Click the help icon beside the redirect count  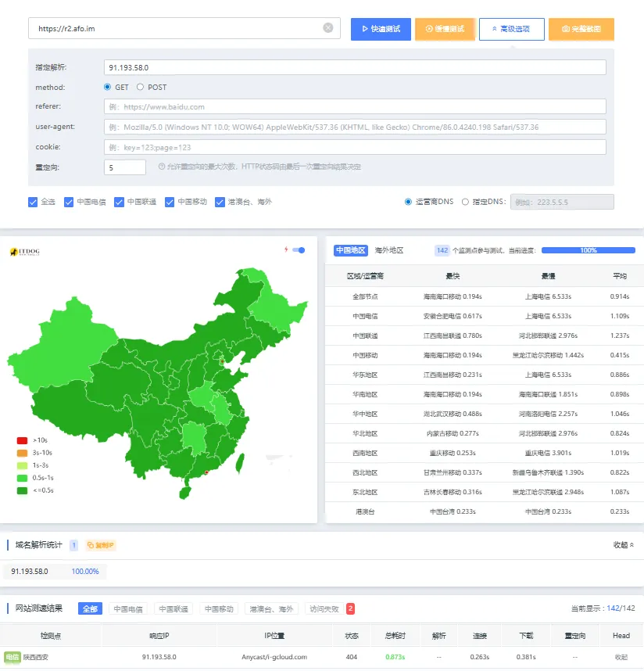tap(161, 167)
